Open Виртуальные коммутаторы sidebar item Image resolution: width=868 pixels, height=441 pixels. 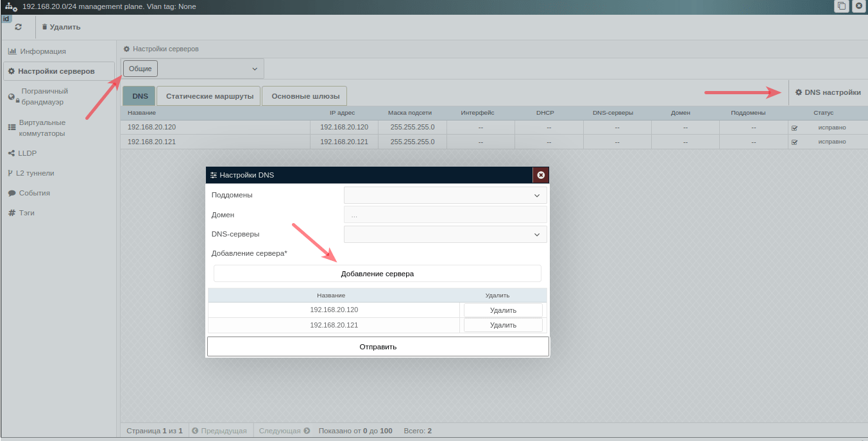[x=37, y=128]
